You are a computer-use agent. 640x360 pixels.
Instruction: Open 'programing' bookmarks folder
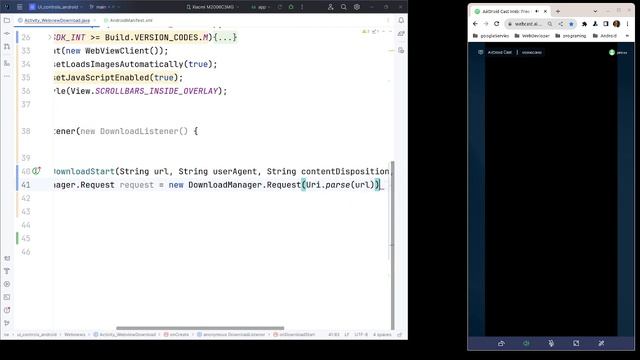571,36
